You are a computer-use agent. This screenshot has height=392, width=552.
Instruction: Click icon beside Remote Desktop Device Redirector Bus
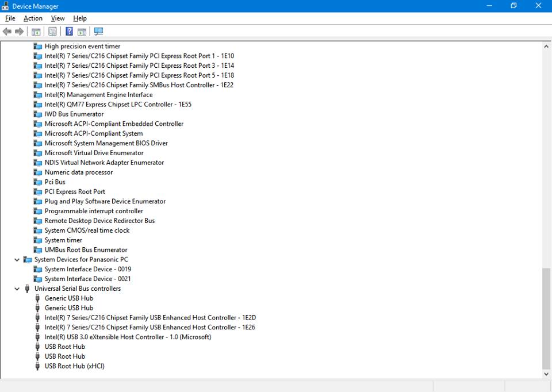pyautogui.click(x=38, y=221)
